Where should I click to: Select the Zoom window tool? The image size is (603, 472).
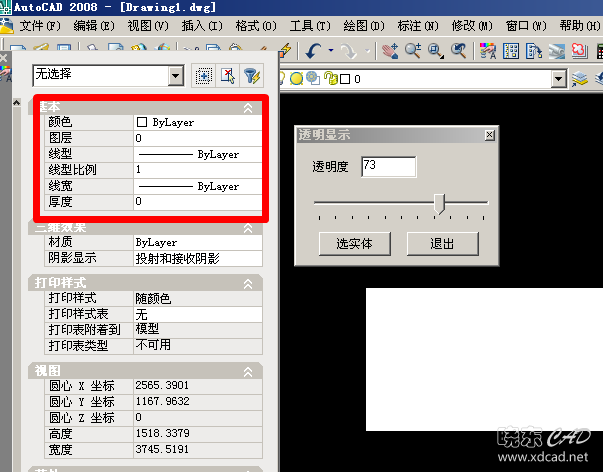436,51
